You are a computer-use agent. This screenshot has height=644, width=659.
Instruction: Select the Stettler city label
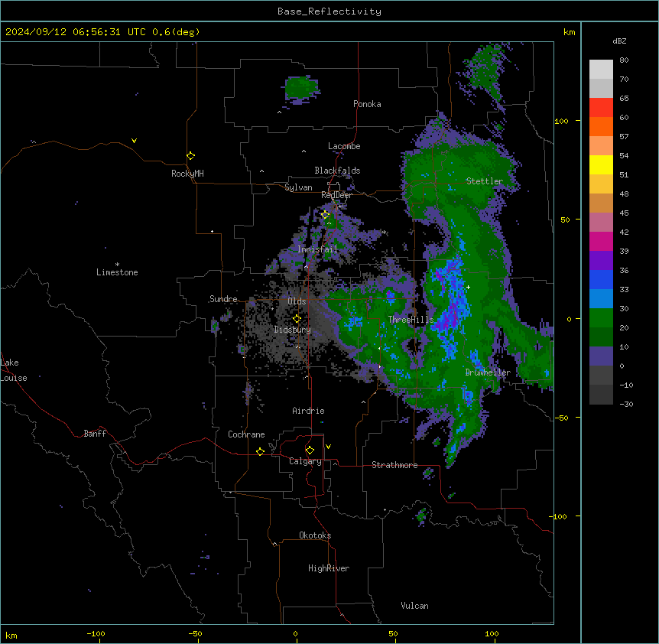484,181
